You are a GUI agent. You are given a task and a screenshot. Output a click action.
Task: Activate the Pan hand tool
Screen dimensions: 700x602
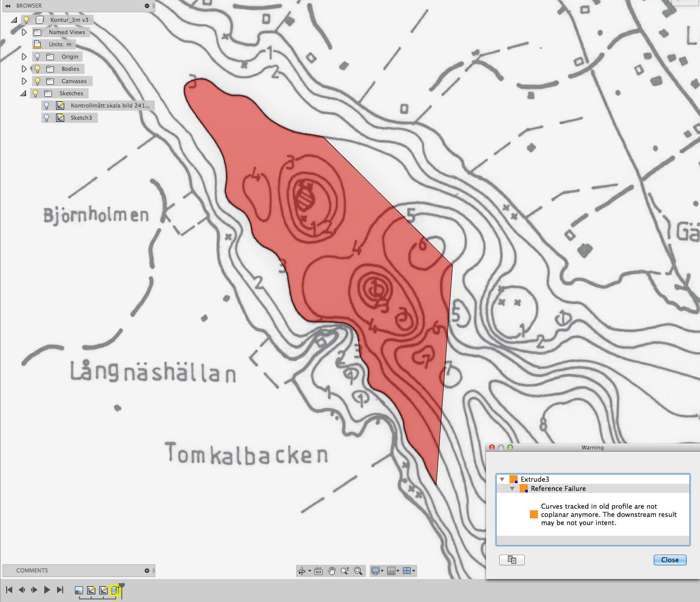point(332,571)
